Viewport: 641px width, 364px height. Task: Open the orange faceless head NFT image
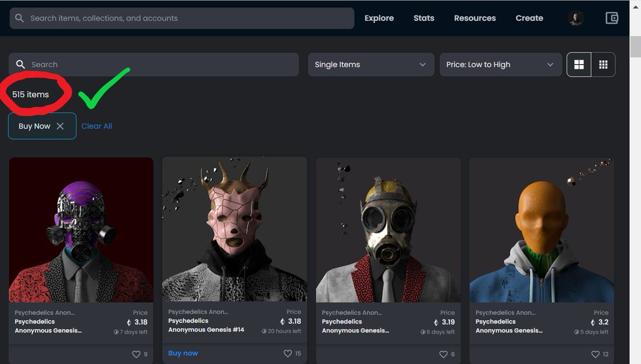click(x=542, y=230)
